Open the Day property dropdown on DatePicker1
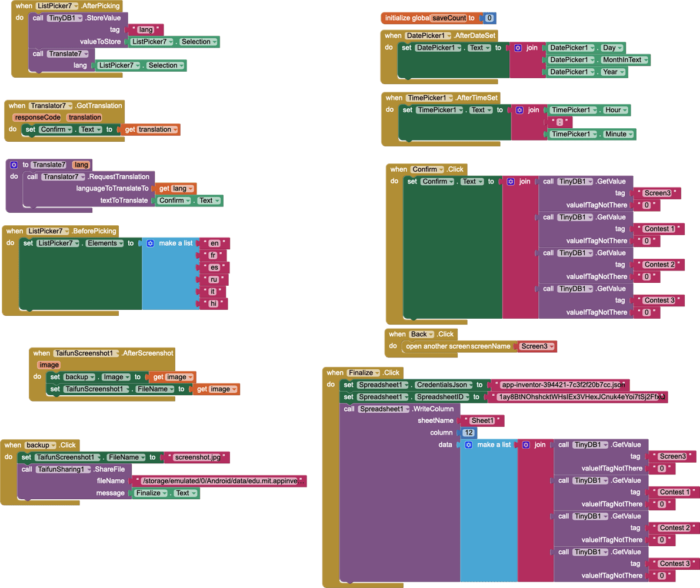Viewport: 700px width, 588px height. pyautogui.click(x=621, y=48)
